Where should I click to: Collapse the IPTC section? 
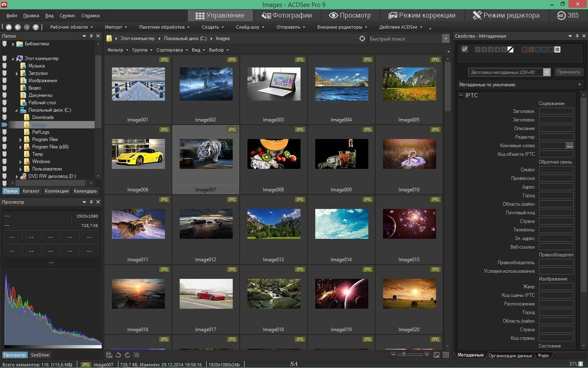[461, 95]
